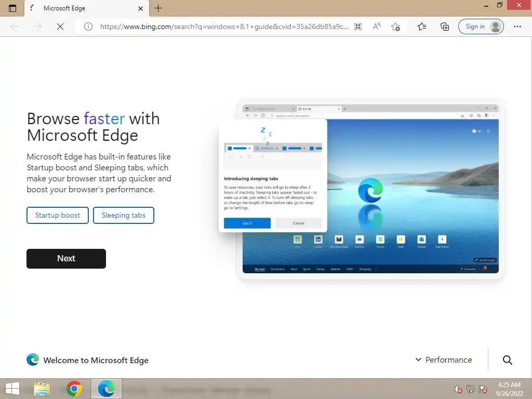Open the Collections icon
Screen dimensions: 532x399
(445, 26)
